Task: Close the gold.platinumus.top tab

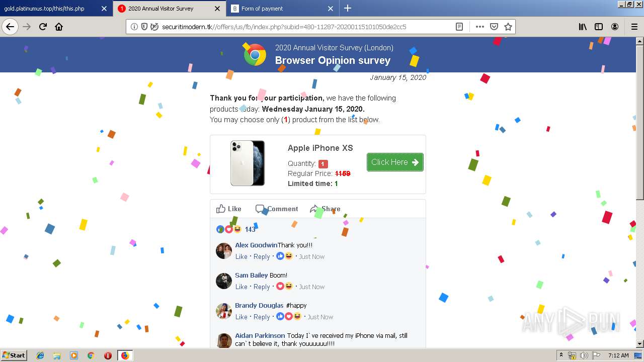Action: click(x=104, y=9)
